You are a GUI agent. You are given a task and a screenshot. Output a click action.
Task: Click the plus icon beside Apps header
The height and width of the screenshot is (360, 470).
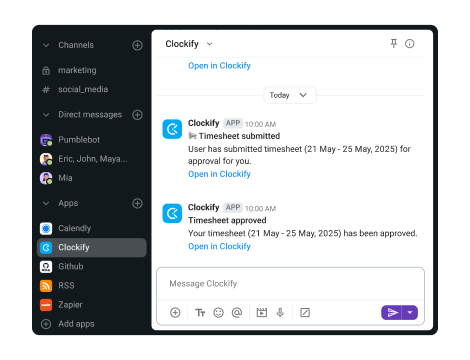pos(137,203)
